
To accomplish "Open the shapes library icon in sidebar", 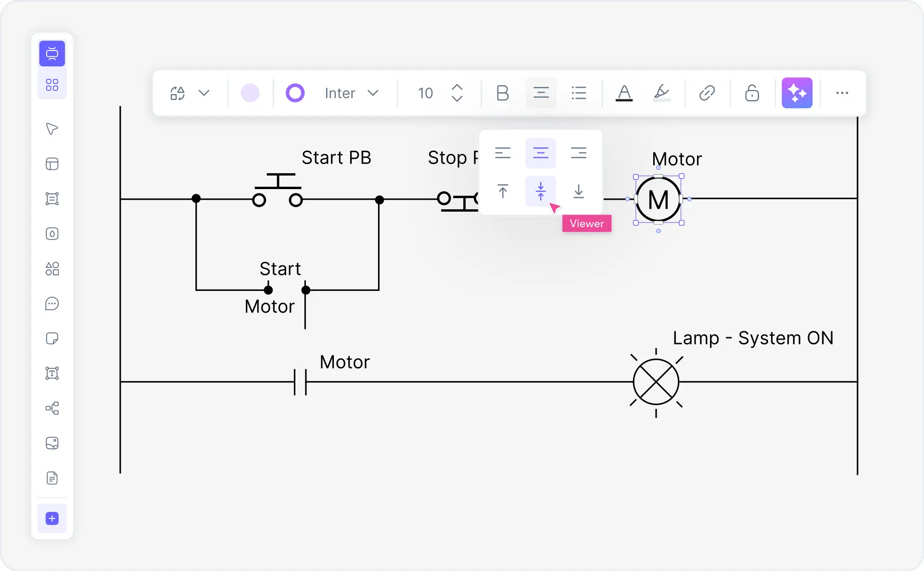I will tap(52, 269).
